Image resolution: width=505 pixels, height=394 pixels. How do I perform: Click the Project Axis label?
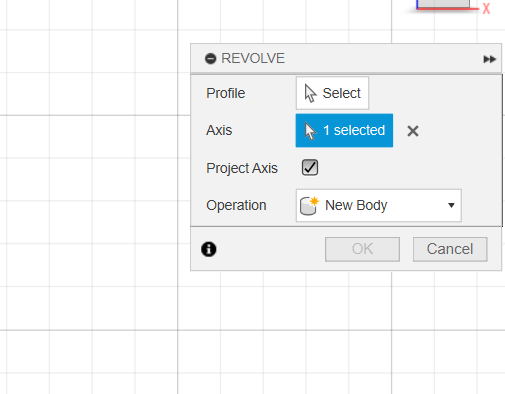[242, 168]
